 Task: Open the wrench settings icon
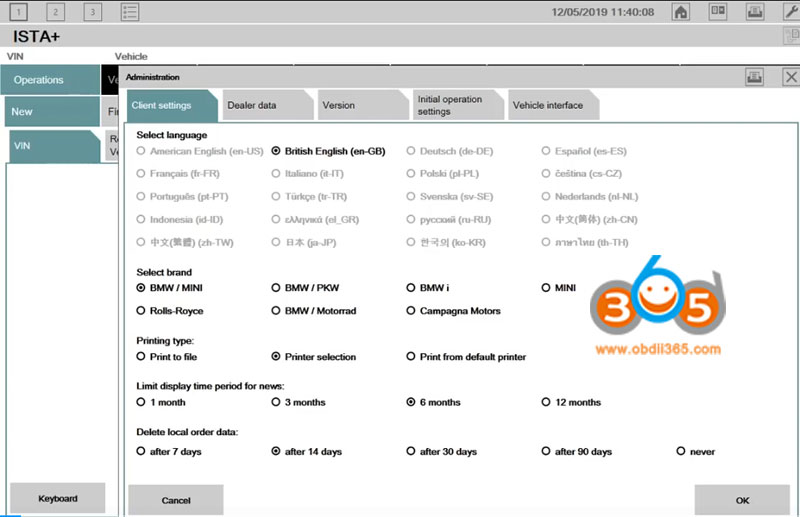[x=791, y=12]
